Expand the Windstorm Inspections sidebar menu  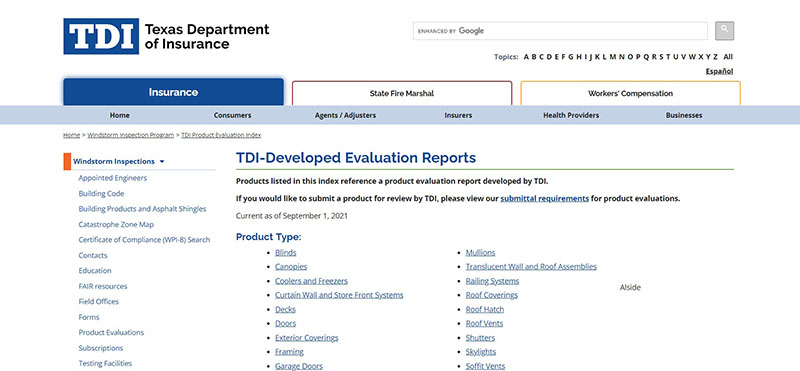118,161
